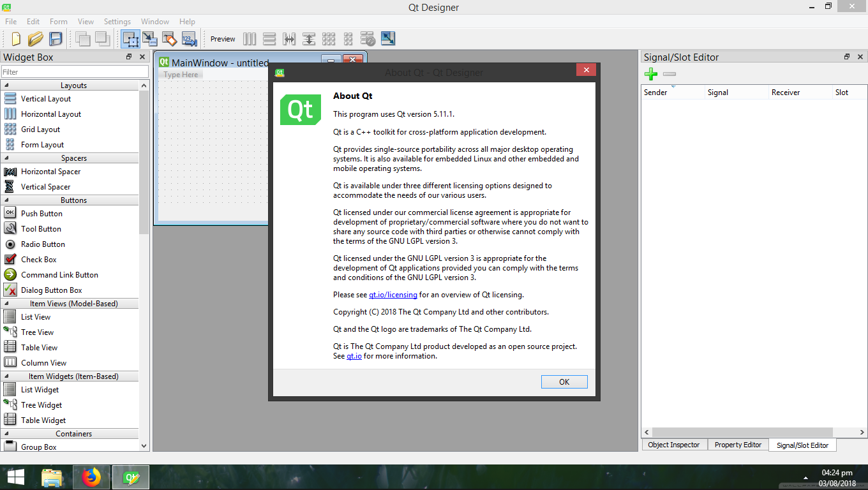The width and height of the screenshot is (868, 490).
Task: Click the minus remove connection icon
Action: tap(670, 75)
